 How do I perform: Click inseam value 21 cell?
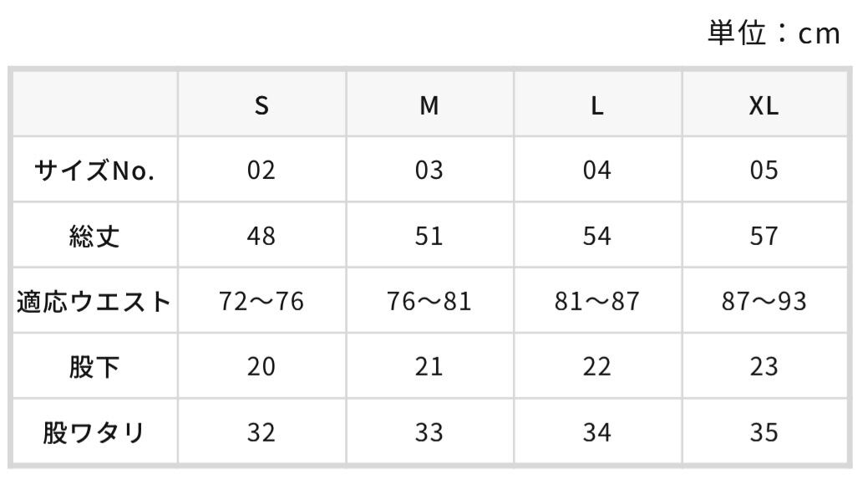pos(429,367)
